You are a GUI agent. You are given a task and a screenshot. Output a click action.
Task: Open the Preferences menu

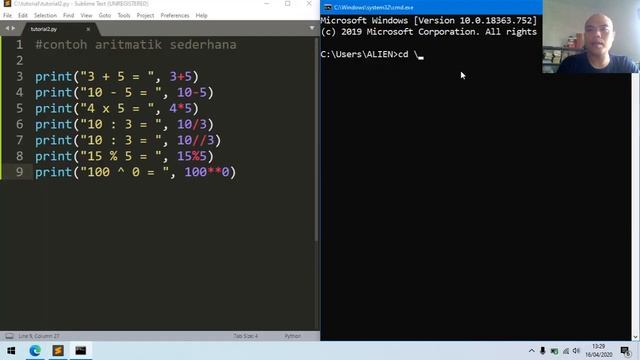[175, 16]
